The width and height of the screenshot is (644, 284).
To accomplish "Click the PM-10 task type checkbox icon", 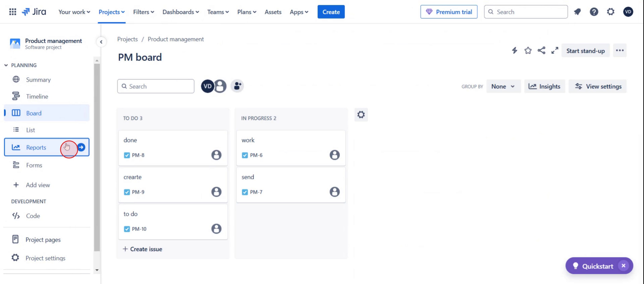I will pos(127,229).
